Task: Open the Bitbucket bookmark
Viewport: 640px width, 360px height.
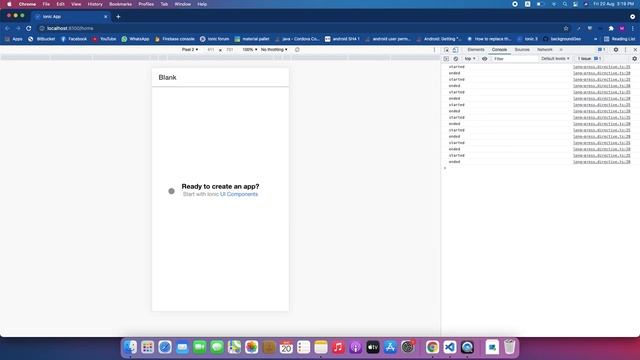Action: click(42, 39)
